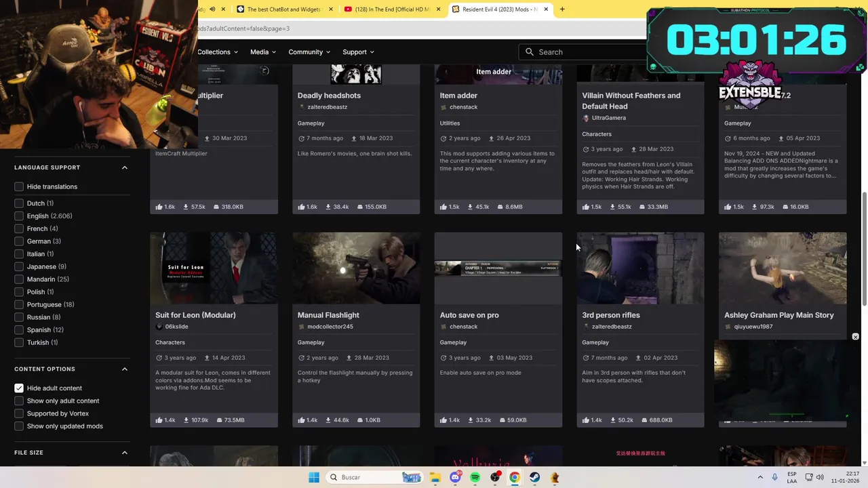The height and width of the screenshot is (488, 868).
Task: Click the thumbs-up icon on 3rd person rifles
Action: coord(586,420)
